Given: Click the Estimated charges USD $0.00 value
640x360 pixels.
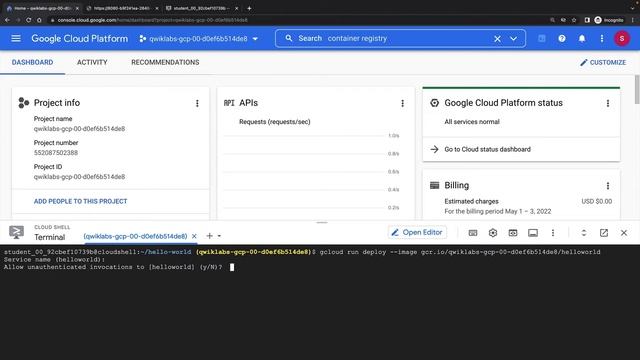Looking at the screenshot, I should click(596, 201).
